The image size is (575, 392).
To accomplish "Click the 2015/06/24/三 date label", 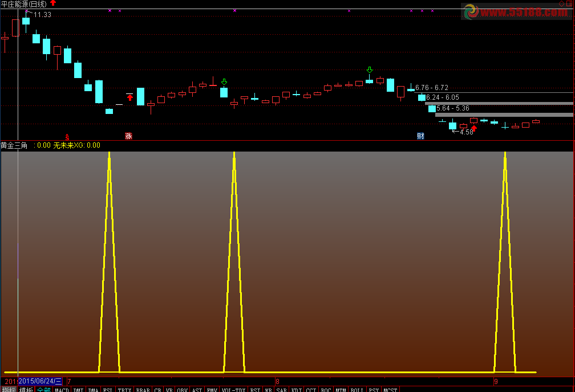I will tap(40, 381).
